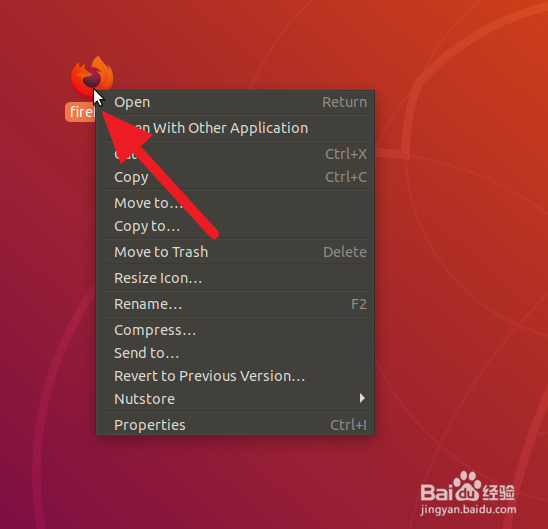548x529 pixels.
Task: Click Move to Trash
Action: click(x=235, y=252)
